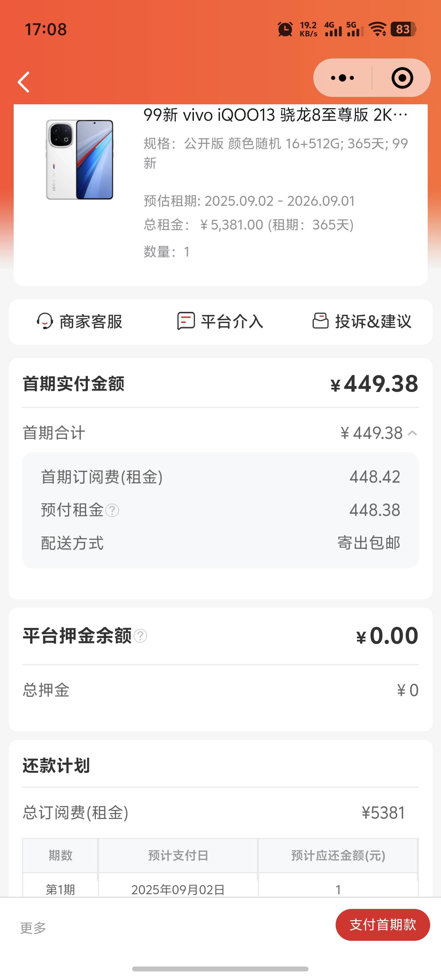The height and width of the screenshot is (980, 441).
Task: View the iQOO13 phone thumbnail
Action: [x=80, y=159]
